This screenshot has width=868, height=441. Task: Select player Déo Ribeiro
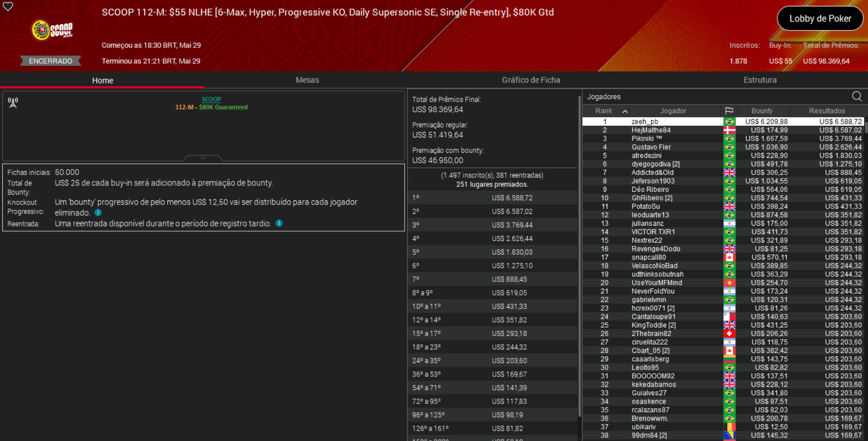pyautogui.click(x=650, y=190)
